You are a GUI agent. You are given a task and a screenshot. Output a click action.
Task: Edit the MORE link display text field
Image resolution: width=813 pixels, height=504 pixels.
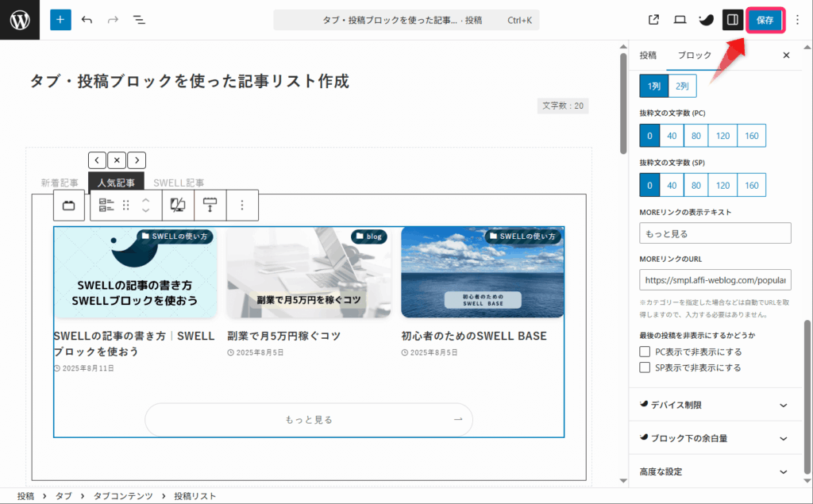click(x=715, y=233)
